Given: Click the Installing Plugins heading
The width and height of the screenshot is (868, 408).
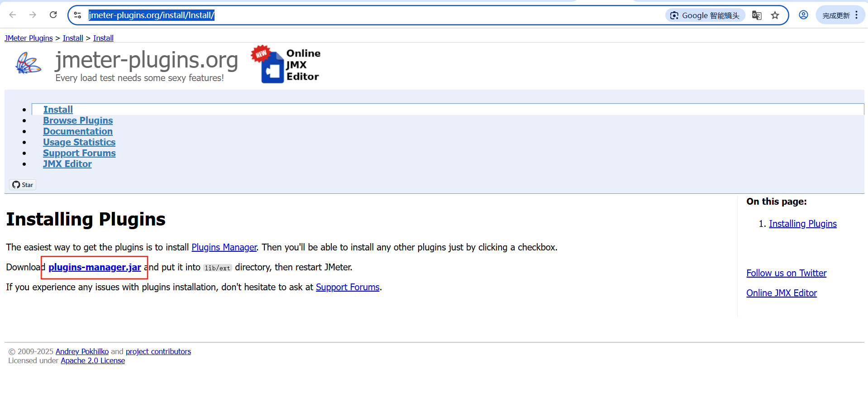Looking at the screenshot, I should pyautogui.click(x=86, y=219).
